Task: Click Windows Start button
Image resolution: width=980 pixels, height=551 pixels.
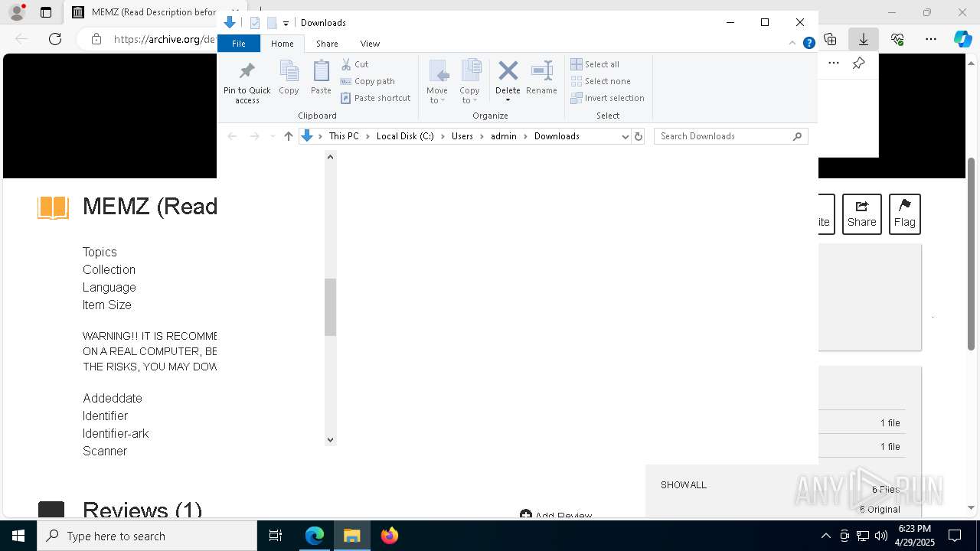Action: tap(18, 536)
